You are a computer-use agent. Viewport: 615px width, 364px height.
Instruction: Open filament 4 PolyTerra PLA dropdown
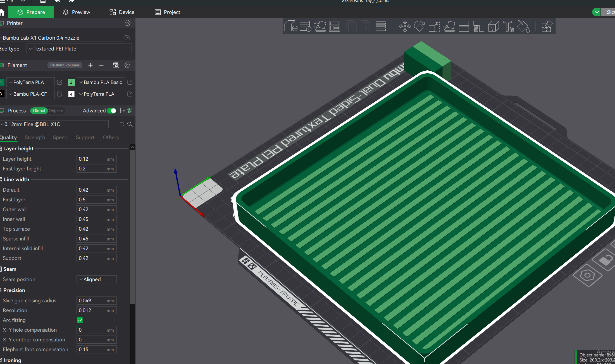coord(101,94)
